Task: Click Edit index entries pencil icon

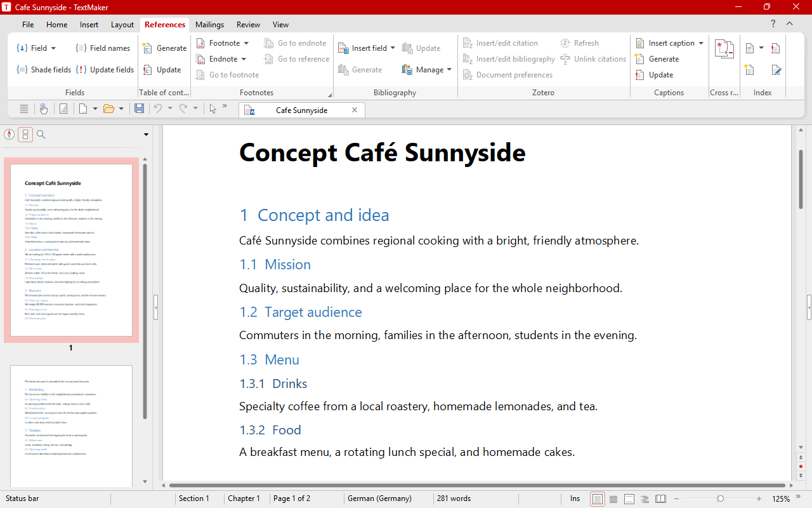Action: click(x=776, y=70)
